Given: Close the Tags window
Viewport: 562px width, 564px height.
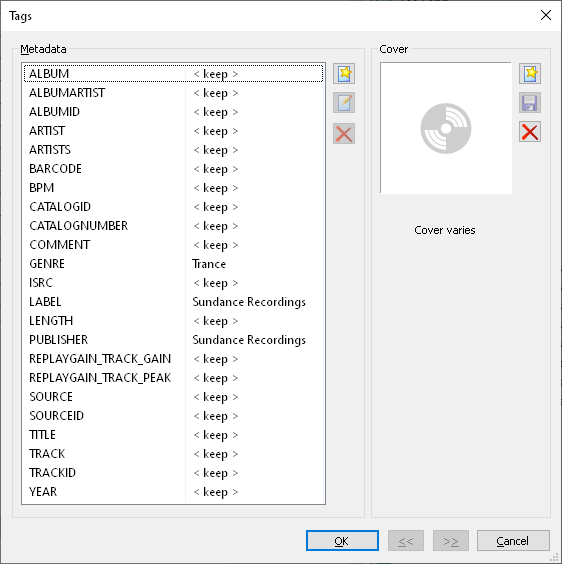Looking at the screenshot, I should [x=546, y=15].
